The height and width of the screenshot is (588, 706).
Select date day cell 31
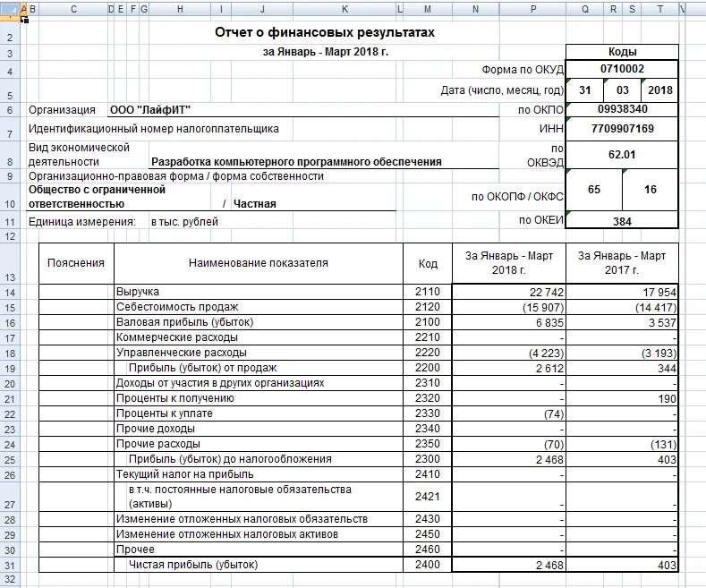tap(584, 90)
